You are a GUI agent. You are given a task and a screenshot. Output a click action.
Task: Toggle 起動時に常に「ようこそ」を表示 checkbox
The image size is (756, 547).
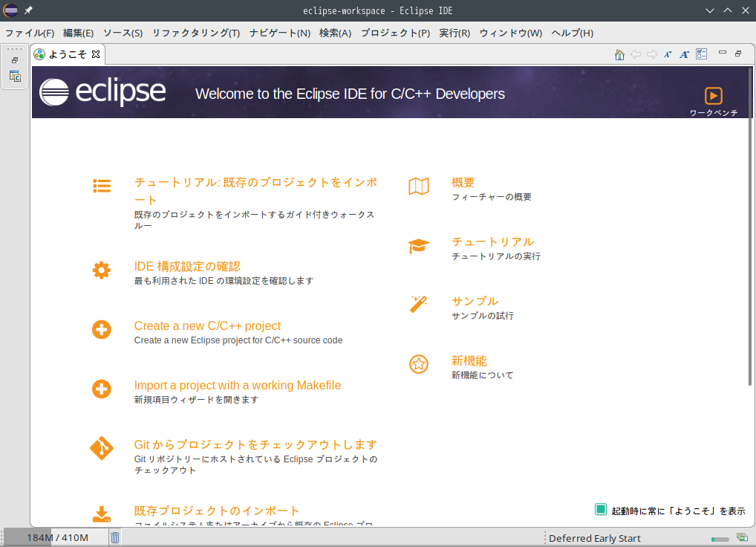tap(600, 509)
